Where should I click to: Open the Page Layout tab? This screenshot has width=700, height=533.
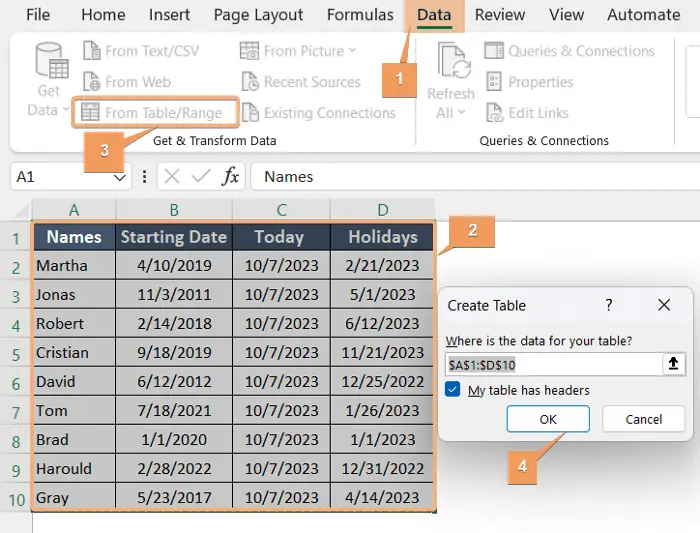258,15
